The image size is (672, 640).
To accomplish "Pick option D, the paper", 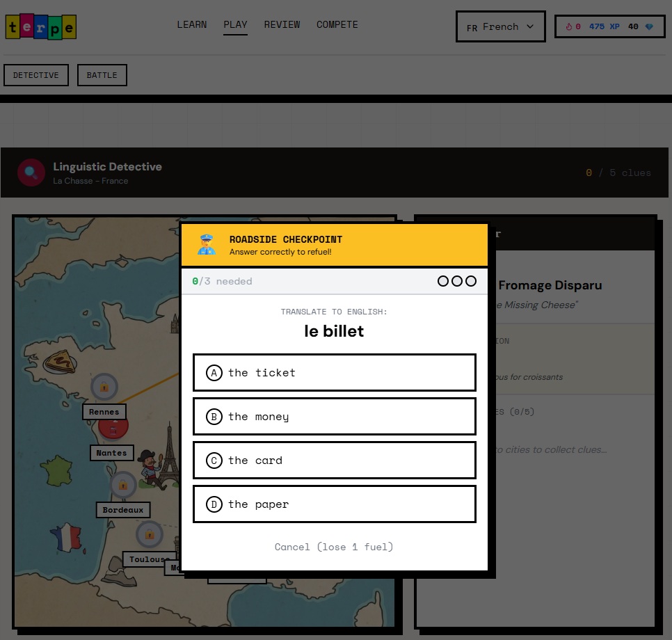I will pos(334,504).
